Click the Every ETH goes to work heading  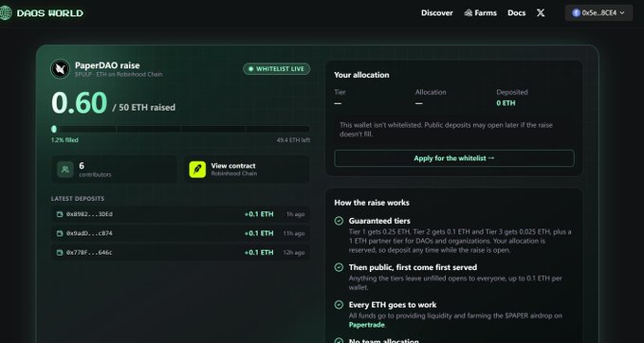point(393,305)
